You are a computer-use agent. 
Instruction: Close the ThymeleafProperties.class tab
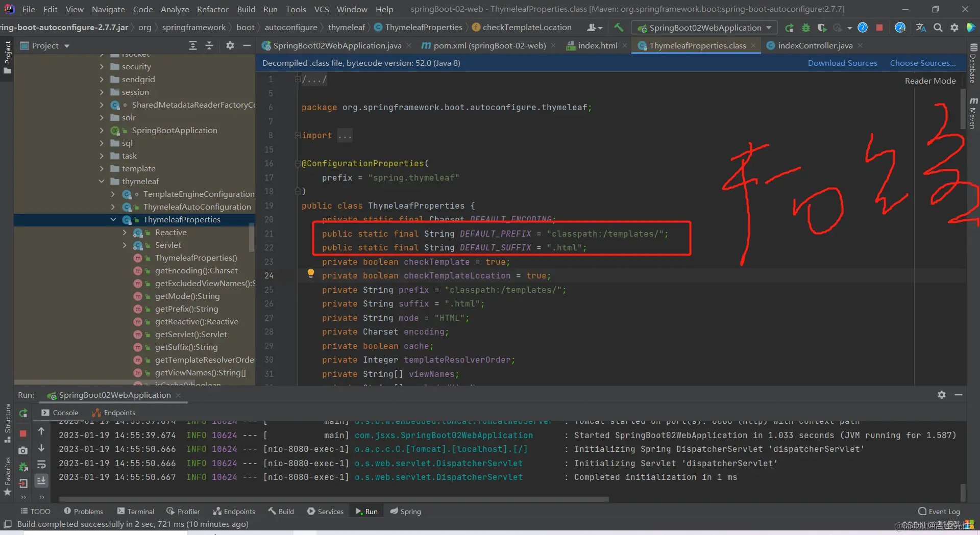tap(753, 46)
